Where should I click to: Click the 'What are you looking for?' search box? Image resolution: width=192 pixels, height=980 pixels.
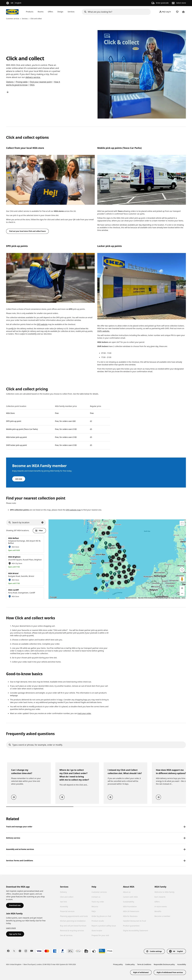(116, 12)
